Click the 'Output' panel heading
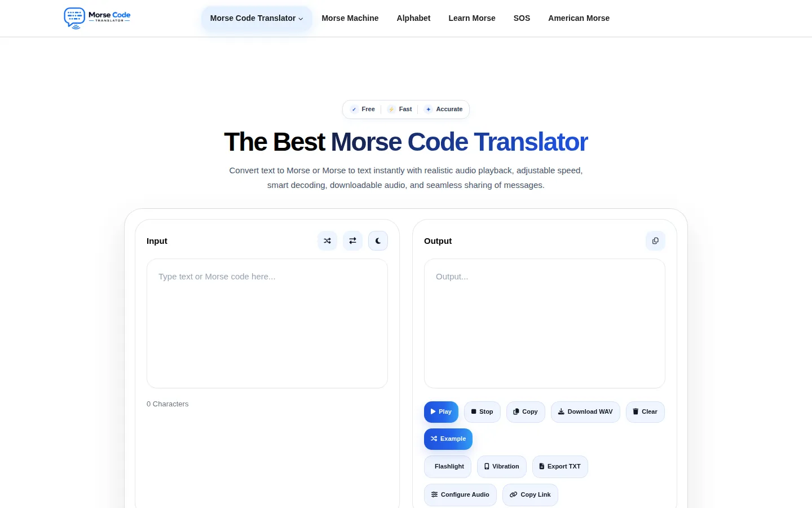 click(438, 241)
